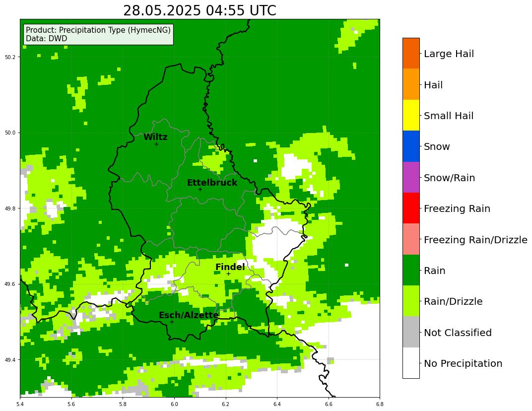This screenshot has width=532, height=411.
Task: Click the Hail legend label
Action: click(x=433, y=85)
